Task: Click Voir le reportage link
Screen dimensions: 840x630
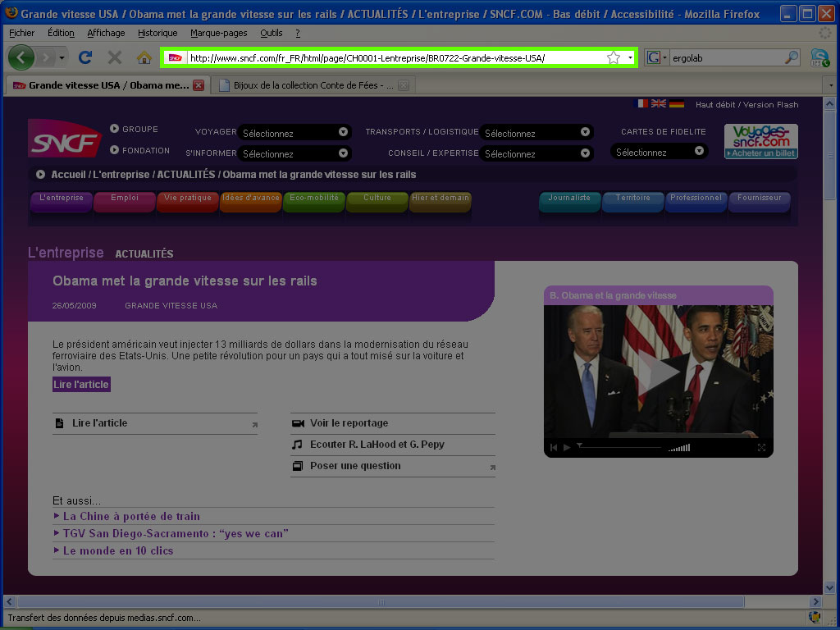Action: click(349, 423)
